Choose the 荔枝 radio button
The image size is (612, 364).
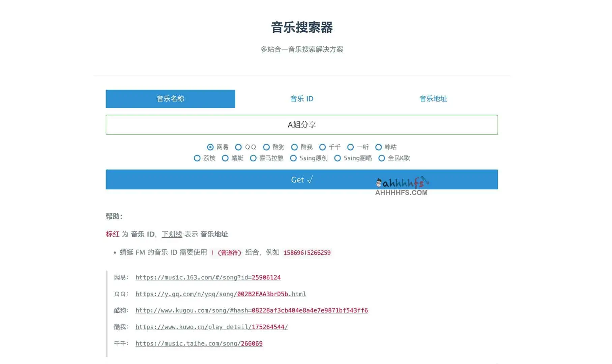pos(197,158)
